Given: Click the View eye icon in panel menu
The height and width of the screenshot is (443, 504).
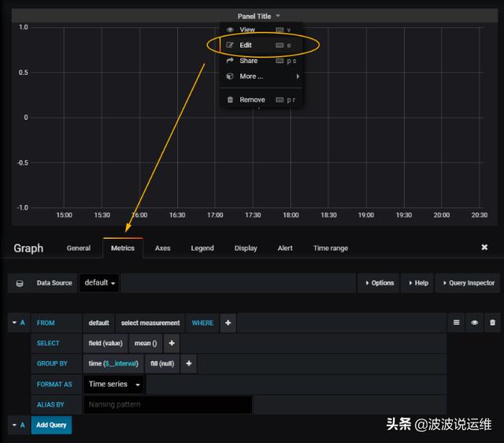Looking at the screenshot, I should point(230,30).
